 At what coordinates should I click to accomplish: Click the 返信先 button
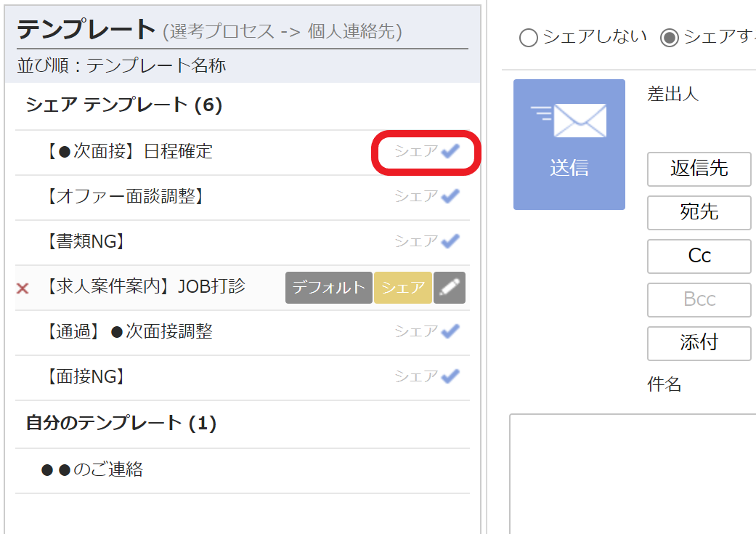[x=699, y=169]
